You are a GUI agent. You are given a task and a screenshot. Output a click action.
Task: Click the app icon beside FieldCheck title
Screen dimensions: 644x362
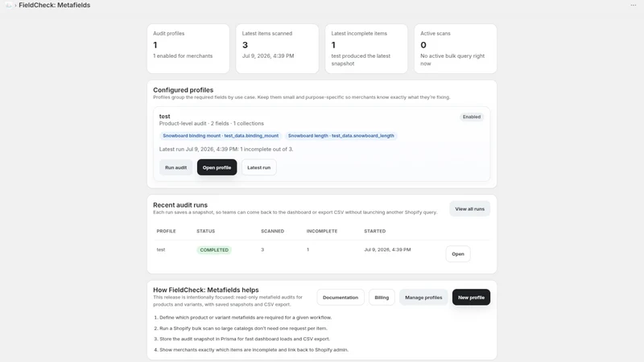click(9, 6)
